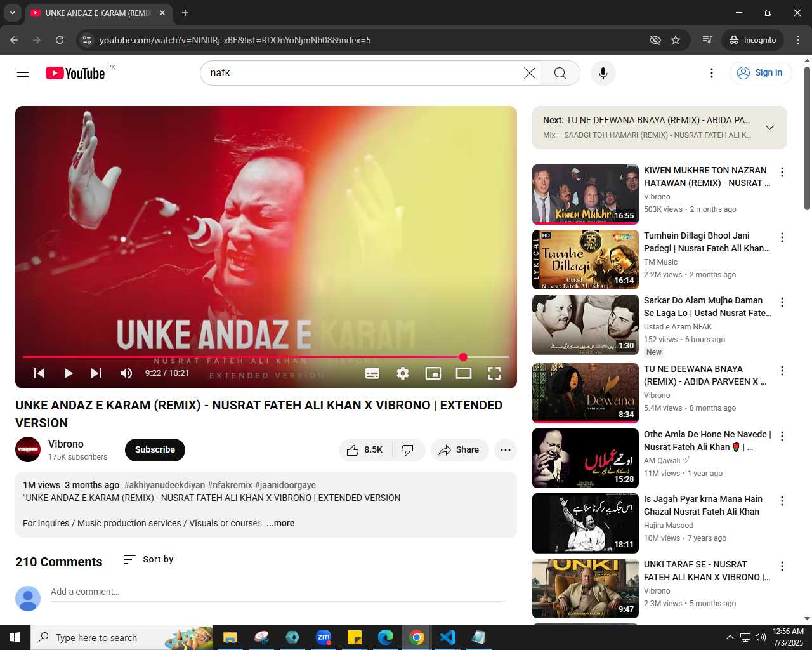Enter full screen mode

tap(494, 373)
